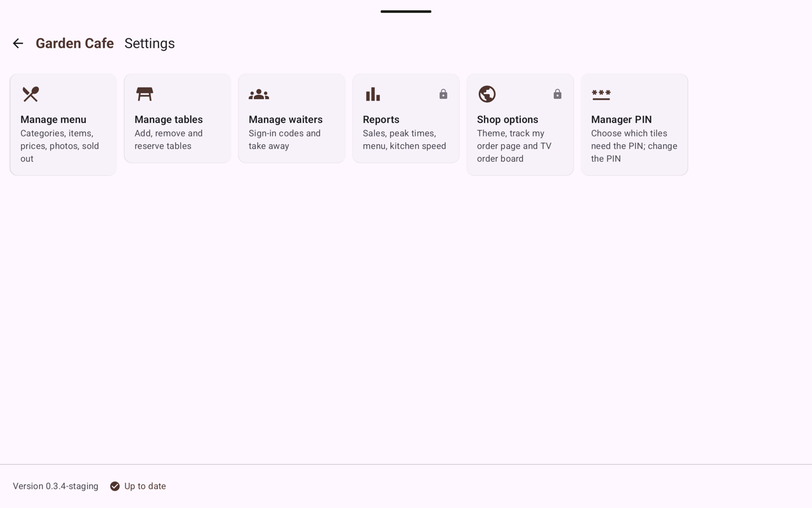812x508 pixels.
Task: Go back with the arrow icon
Action: coord(18,43)
